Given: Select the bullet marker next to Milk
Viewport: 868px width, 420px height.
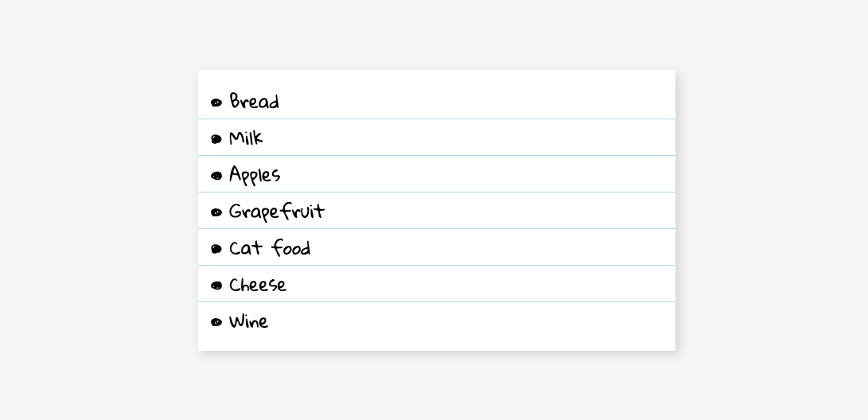Looking at the screenshot, I should (216, 139).
